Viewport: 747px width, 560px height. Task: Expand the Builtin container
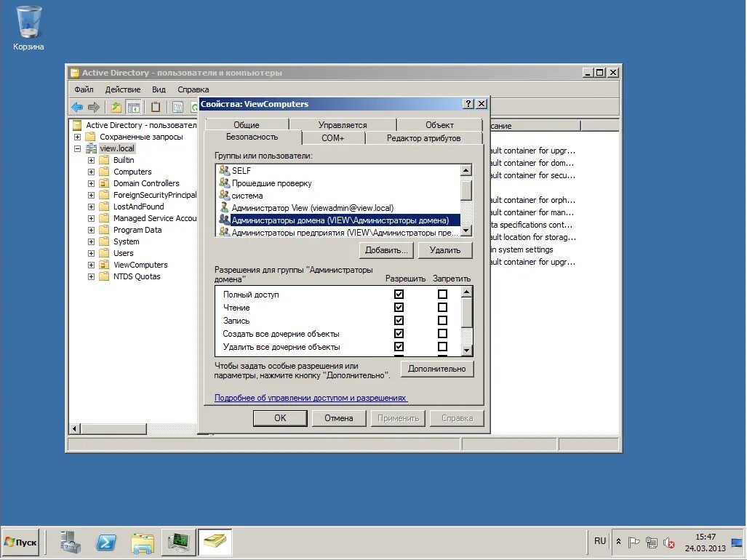click(91, 161)
